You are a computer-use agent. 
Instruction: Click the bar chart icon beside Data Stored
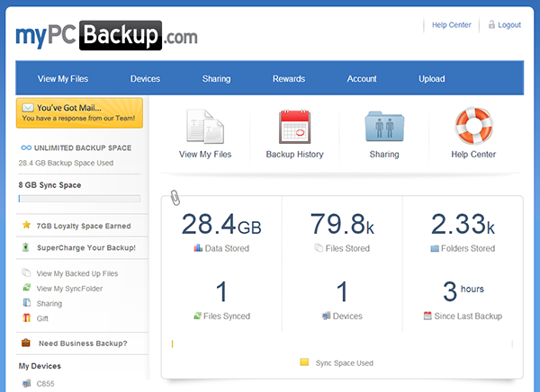coord(198,248)
